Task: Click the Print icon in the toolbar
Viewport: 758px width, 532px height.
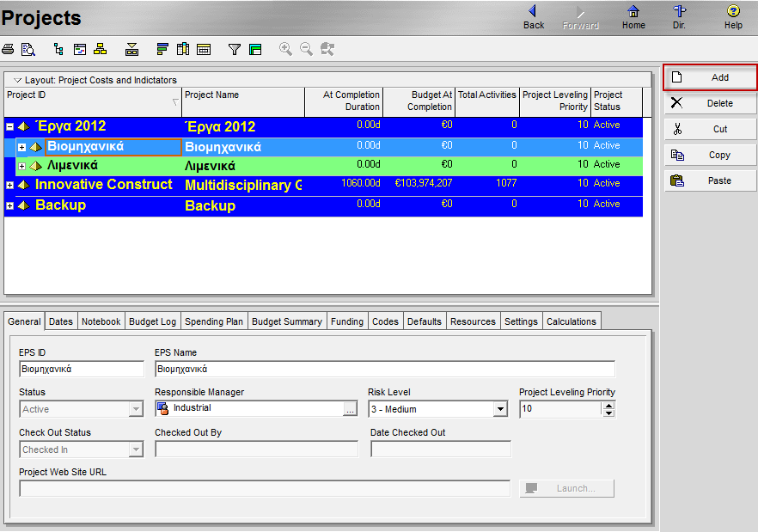Action: coord(8,49)
